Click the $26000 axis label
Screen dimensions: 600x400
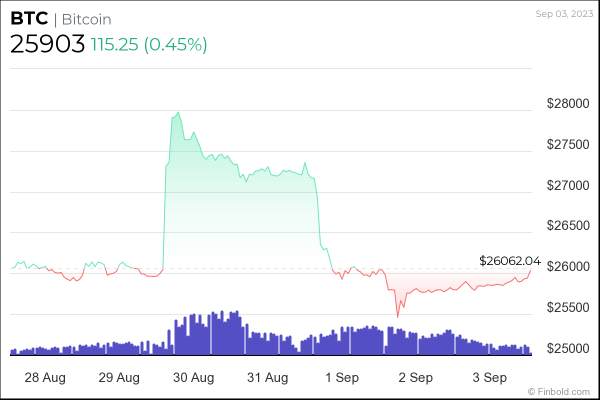(568, 266)
